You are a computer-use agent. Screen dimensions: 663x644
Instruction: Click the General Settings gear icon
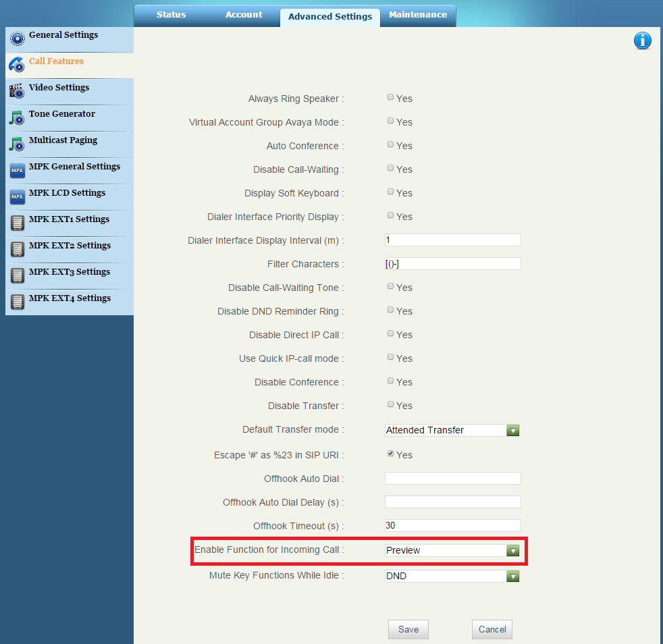coord(17,38)
